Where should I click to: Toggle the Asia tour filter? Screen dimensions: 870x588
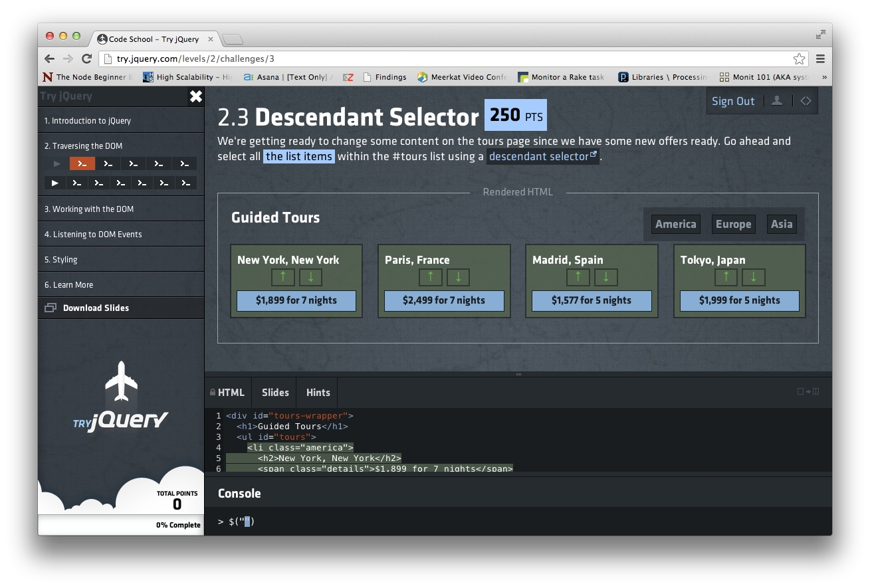[x=781, y=224]
